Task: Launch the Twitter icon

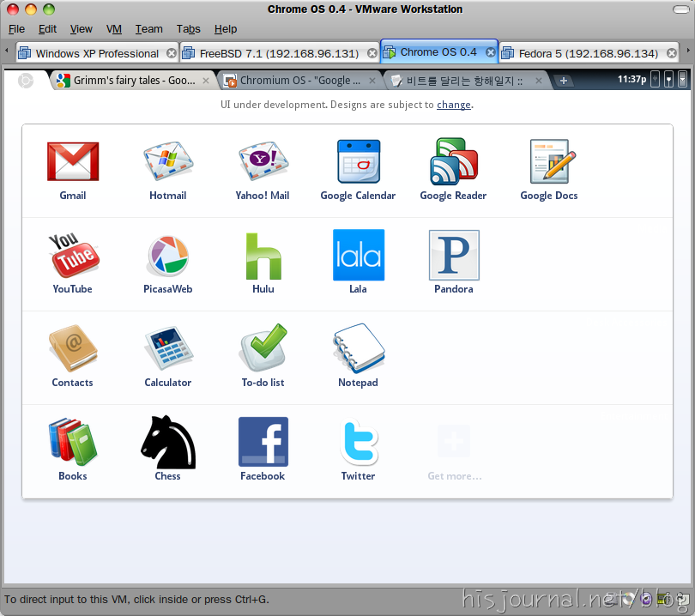Action: point(359,442)
